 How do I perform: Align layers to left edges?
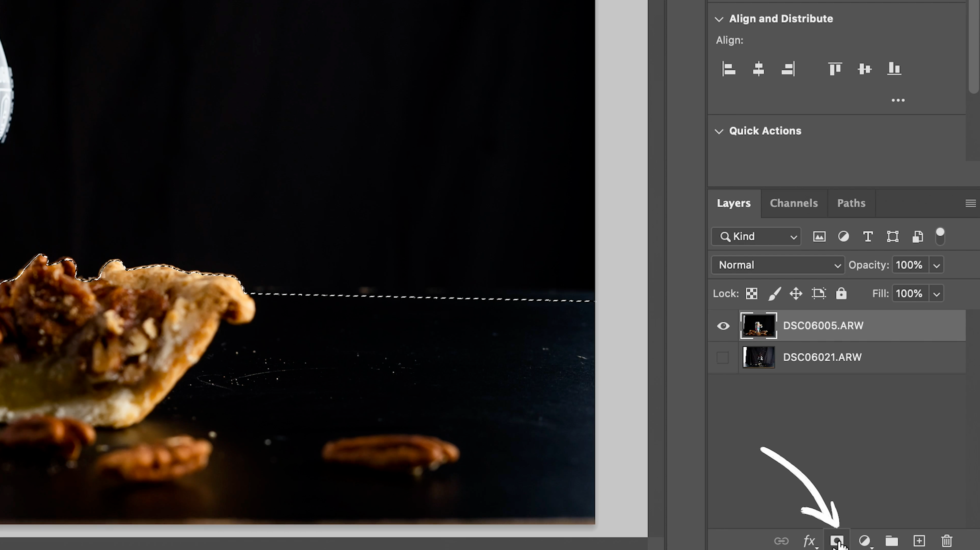tap(729, 69)
